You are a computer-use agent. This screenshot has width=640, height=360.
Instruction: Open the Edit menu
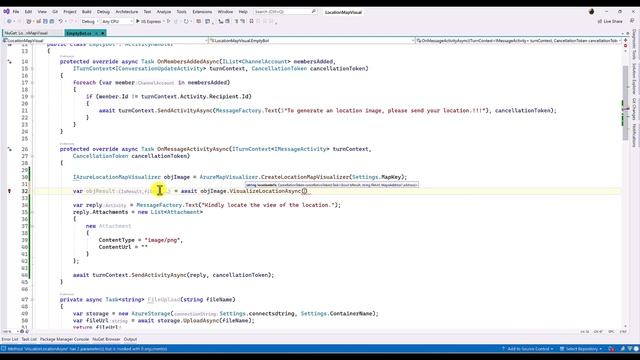(28, 12)
